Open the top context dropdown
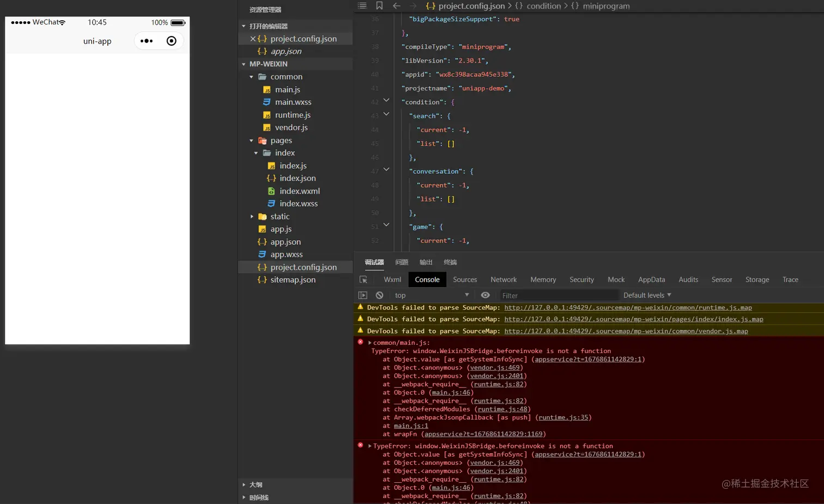This screenshot has width=824, height=504. point(432,295)
